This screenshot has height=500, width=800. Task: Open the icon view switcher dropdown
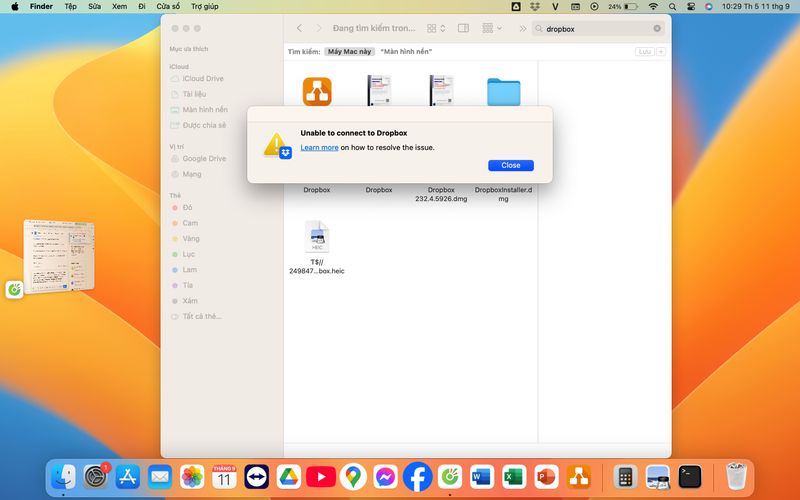(x=436, y=29)
